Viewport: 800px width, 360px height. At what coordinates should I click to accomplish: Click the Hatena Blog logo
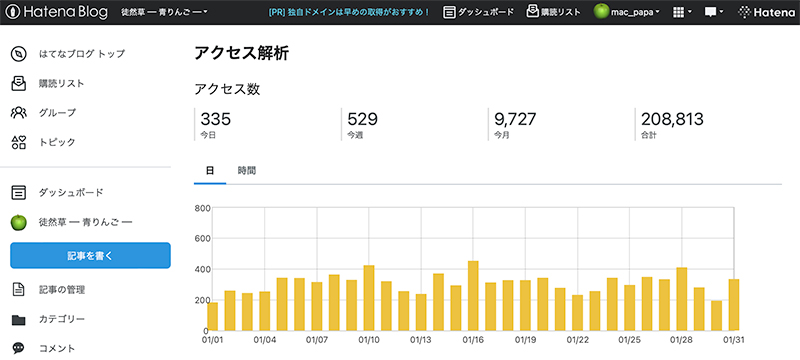pyautogui.click(x=58, y=12)
